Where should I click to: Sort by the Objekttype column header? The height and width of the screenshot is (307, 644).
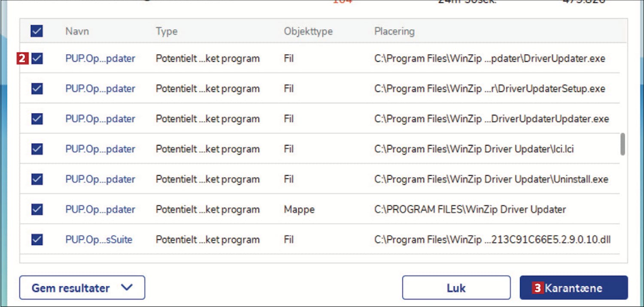tap(308, 31)
